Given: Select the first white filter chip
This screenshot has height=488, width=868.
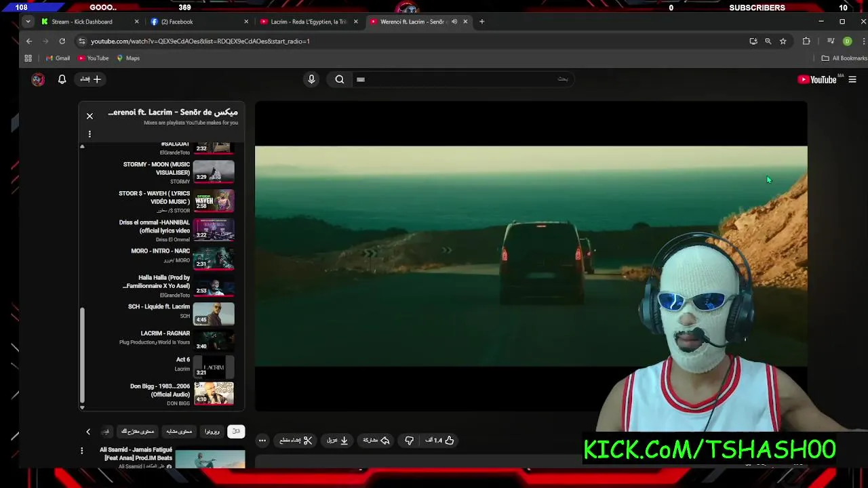Looking at the screenshot, I should (x=236, y=432).
